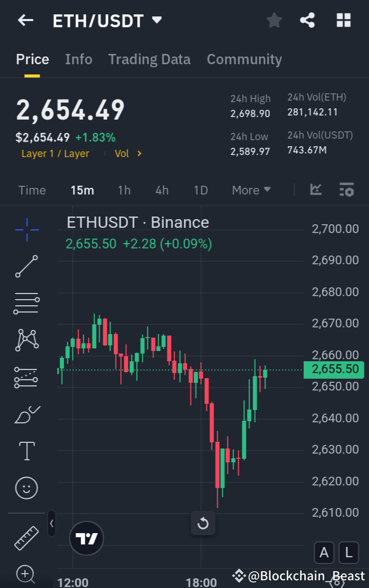Select the text annotation tool
This screenshot has height=588, width=369.
26,451
